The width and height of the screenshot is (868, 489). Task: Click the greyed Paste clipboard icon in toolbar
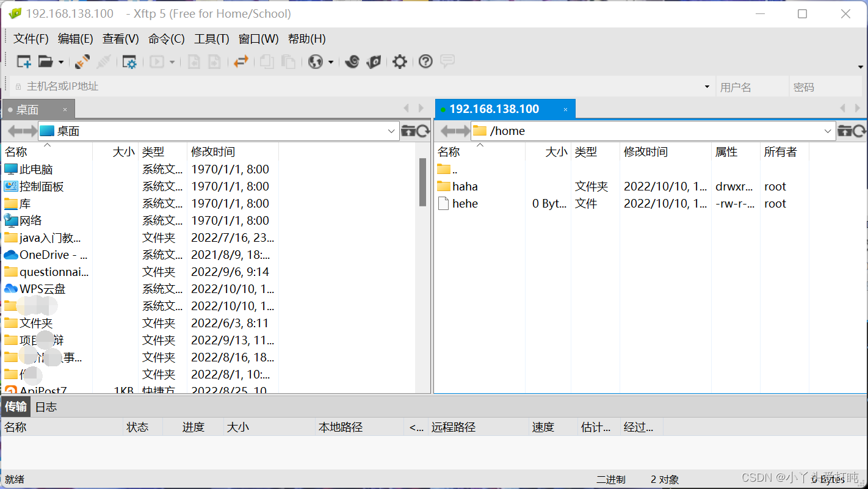[x=288, y=61]
